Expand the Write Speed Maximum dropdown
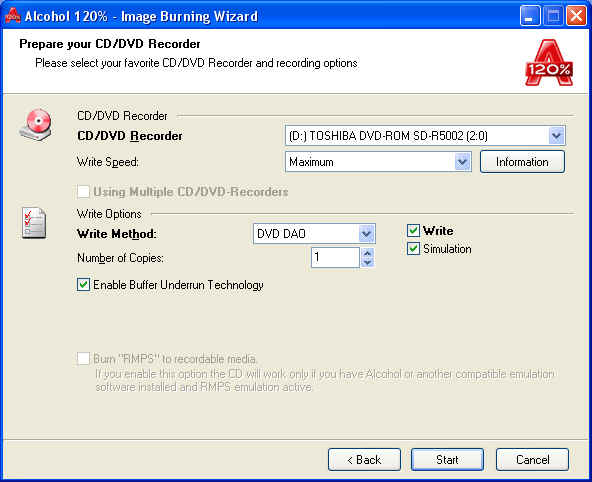Image resolution: width=592 pixels, height=482 pixels. click(x=462, y=162)
